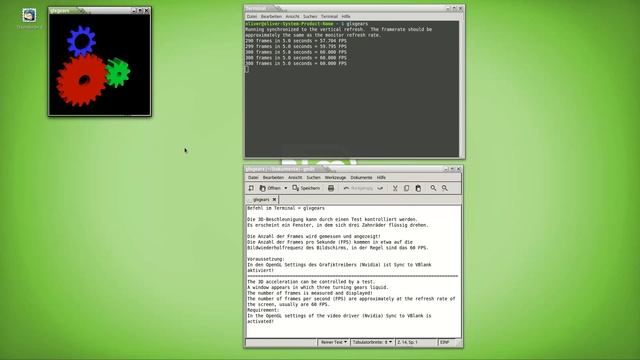Open the Suchen menu in terminal window

(x=310, y=16)
